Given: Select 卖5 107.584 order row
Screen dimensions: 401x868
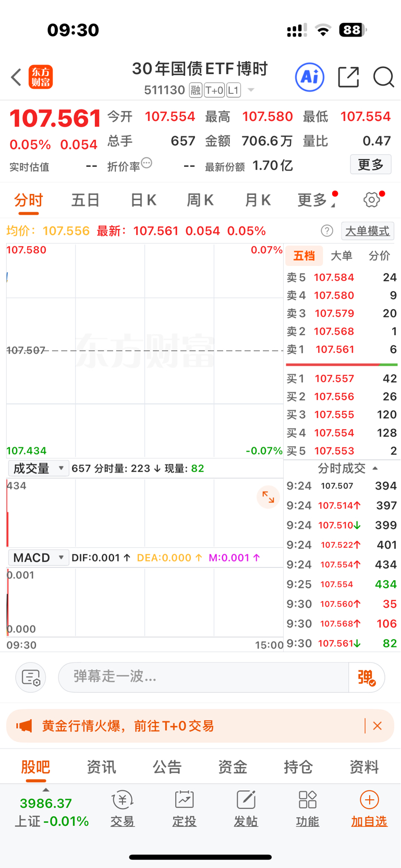Looking at the screenshot, I should 342,277.
